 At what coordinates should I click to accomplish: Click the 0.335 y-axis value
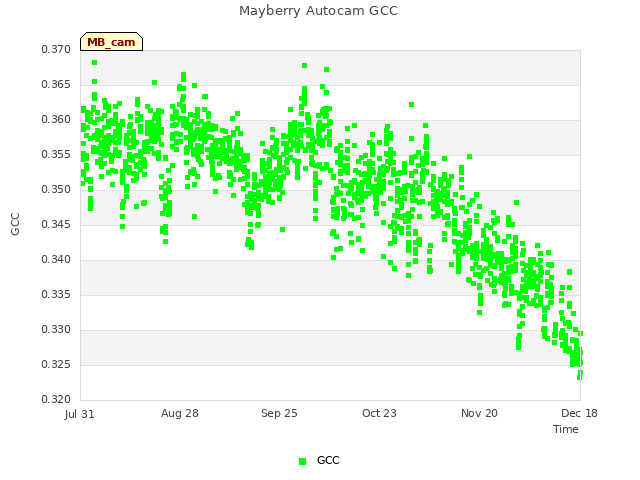(56, 294)
